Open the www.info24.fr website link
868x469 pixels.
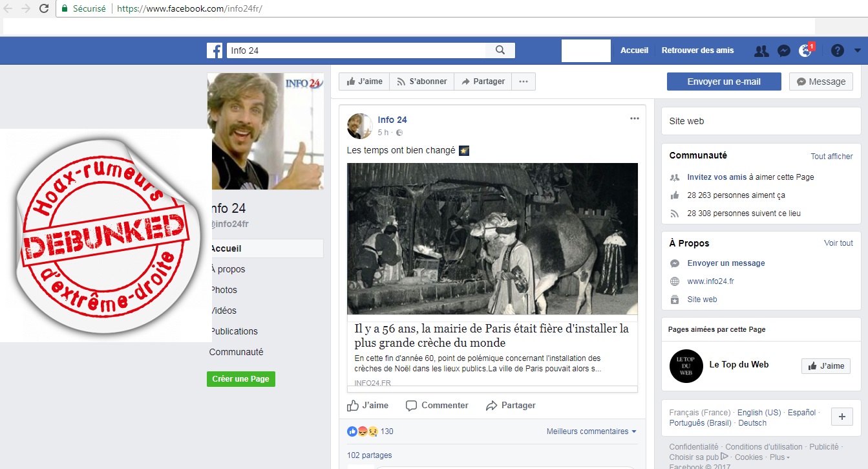click(710, 281)
